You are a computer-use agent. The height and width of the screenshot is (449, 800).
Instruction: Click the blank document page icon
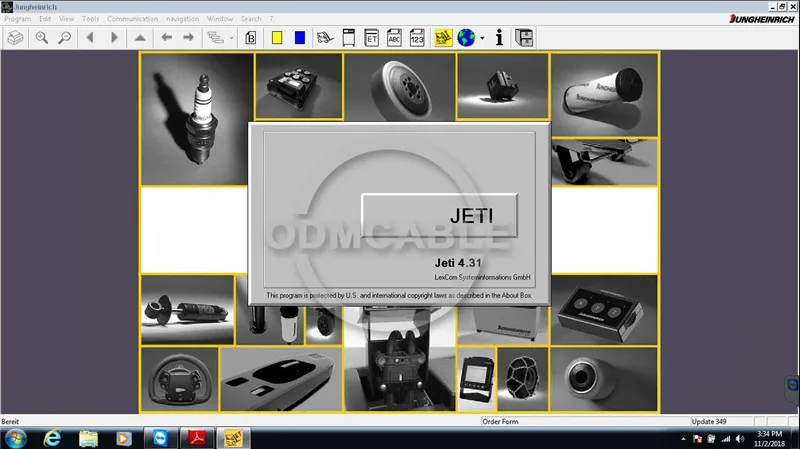(348, 38)
